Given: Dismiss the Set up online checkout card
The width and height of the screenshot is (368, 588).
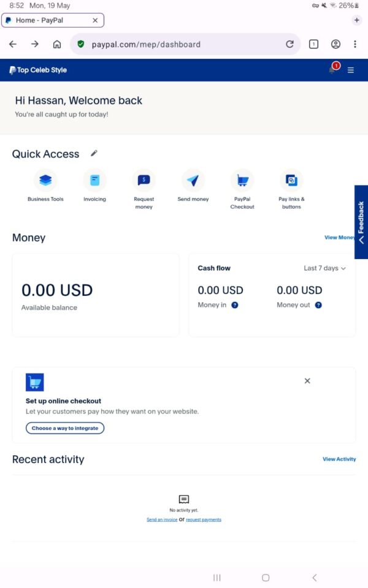Looking at the screenshot, I should tap(307, 381).
